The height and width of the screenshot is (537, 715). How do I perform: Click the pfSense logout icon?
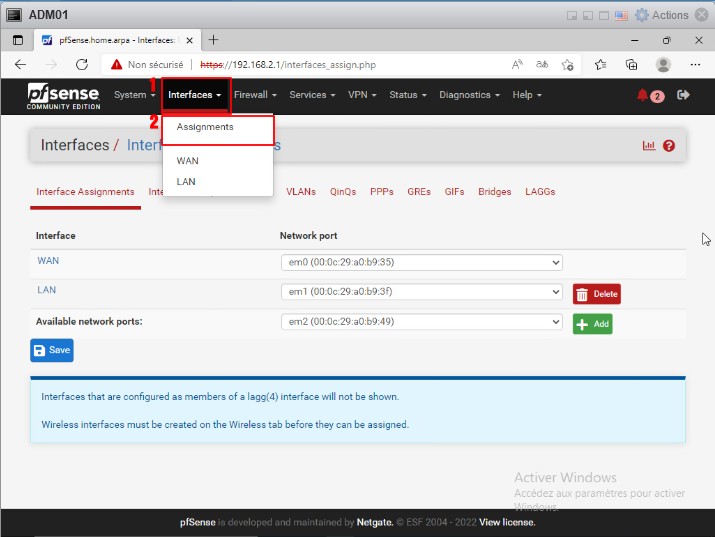pyautogui.click(x=684, y=95)
